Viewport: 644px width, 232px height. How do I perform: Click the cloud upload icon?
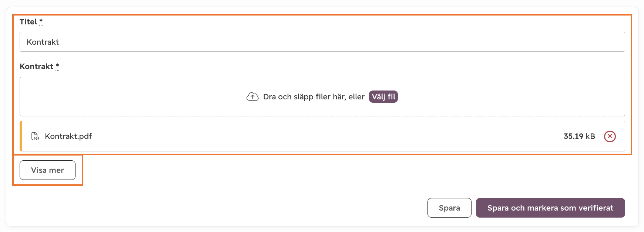pos(252,97)
